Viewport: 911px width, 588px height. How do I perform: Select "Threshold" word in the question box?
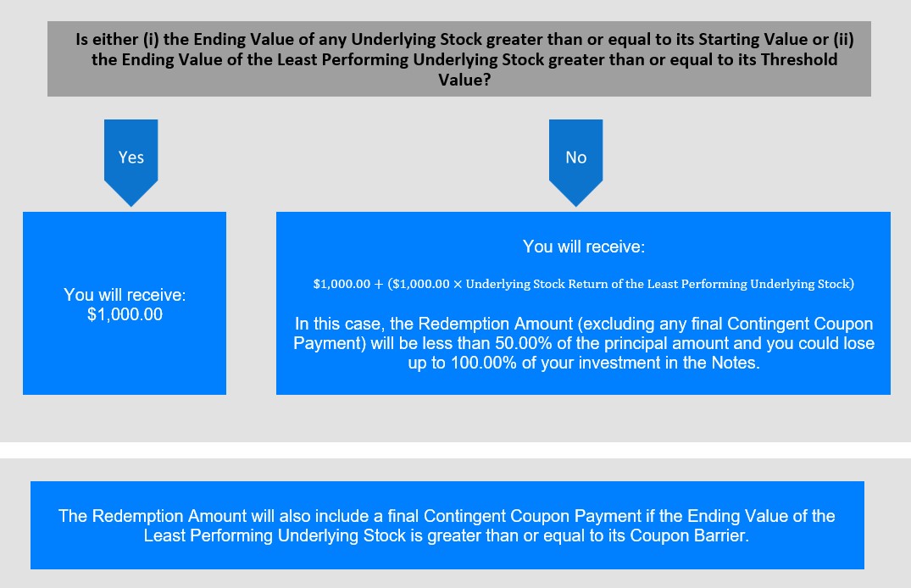pyautogui.click(x=799, y=59)
